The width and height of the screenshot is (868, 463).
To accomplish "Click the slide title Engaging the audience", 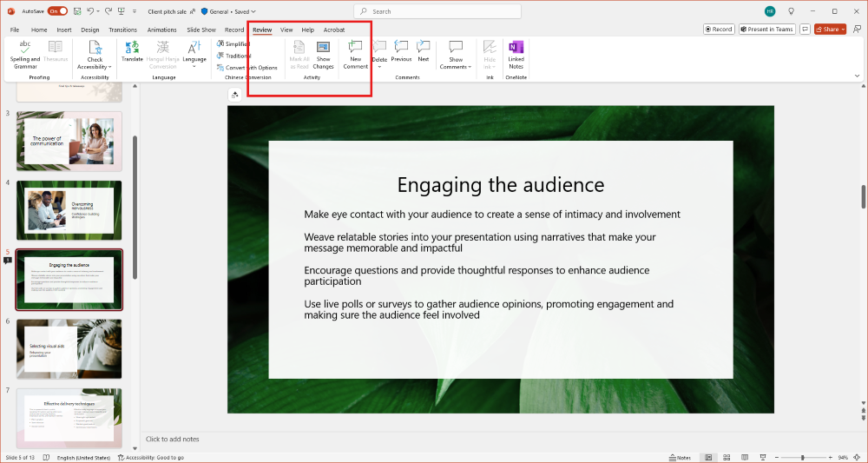I will 501,184.
